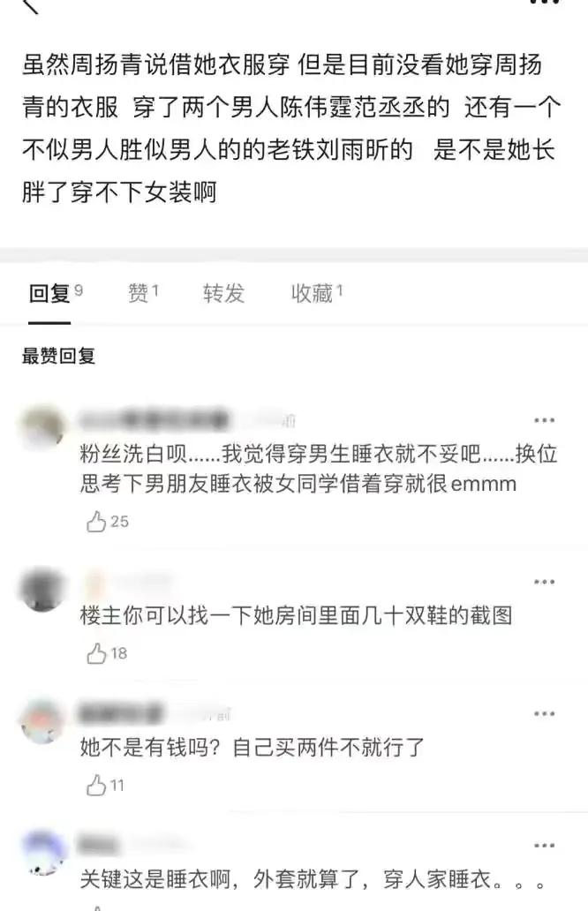This screenshot has height=911, width=588.
Task: Tap the main post text about 周扬青
Action: [x=291, y=128]
